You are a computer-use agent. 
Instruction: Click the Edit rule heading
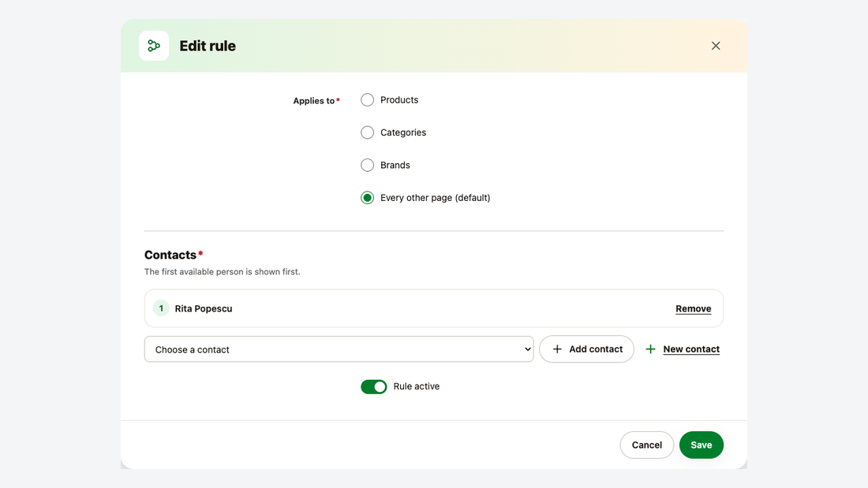pyautogui.click(x=208, y=46)
